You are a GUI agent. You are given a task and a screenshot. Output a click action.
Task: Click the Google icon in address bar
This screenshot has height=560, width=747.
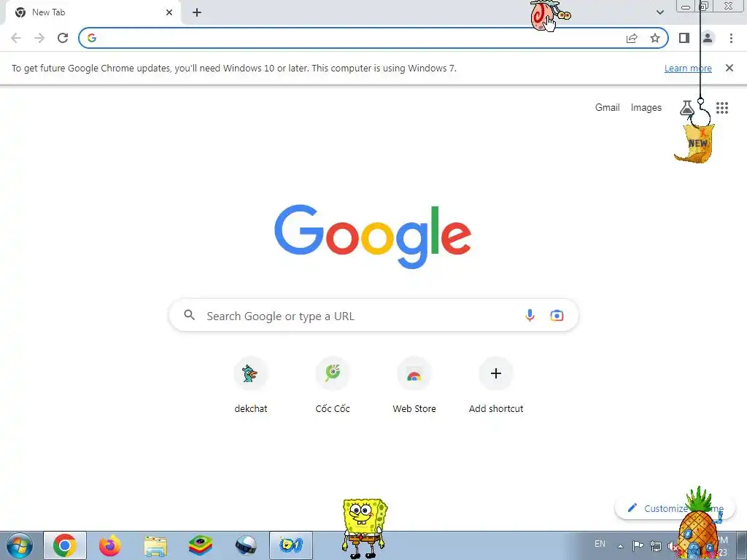(92, 38)
